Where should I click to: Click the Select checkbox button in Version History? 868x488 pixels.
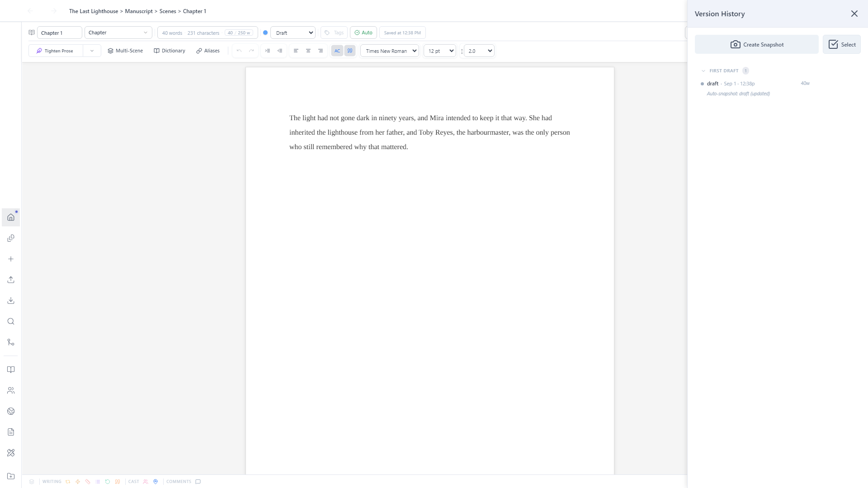[842, 44]
